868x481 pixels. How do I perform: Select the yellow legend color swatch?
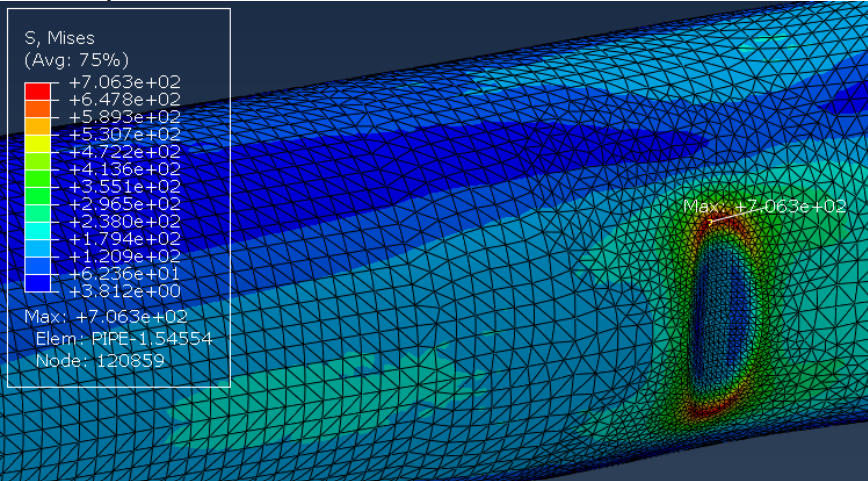(38, 143)
